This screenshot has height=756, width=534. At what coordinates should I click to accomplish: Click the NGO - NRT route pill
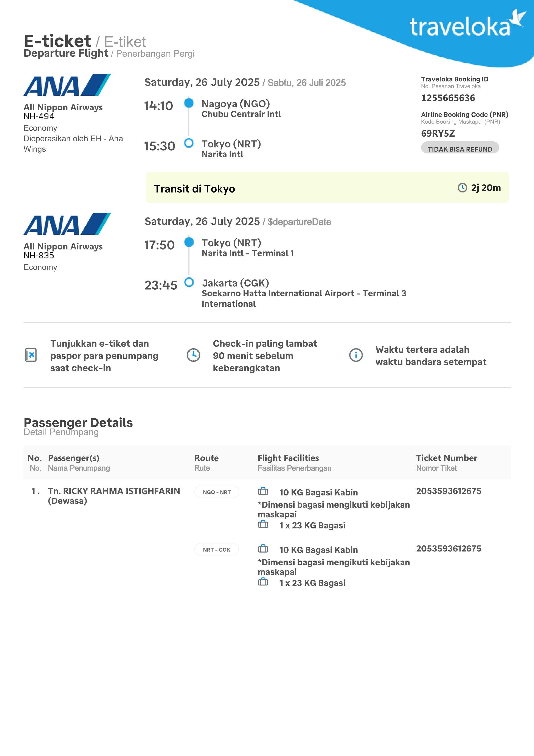216,492
